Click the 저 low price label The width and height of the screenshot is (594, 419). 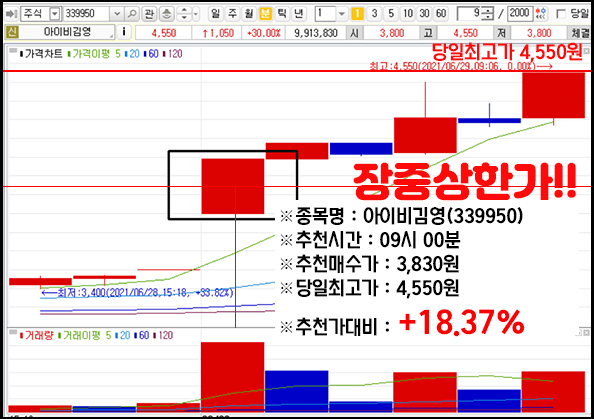pyautogui.click(x=502, y=33)
